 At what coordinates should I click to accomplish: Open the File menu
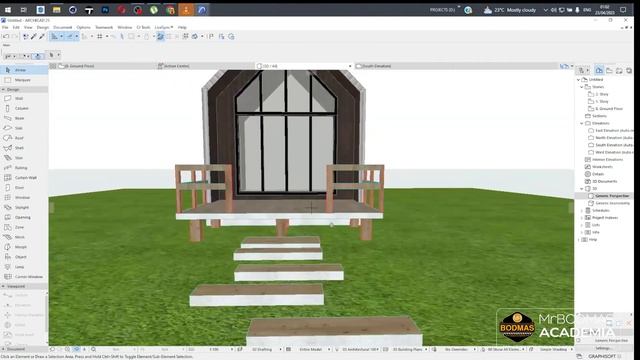[5, 27]
